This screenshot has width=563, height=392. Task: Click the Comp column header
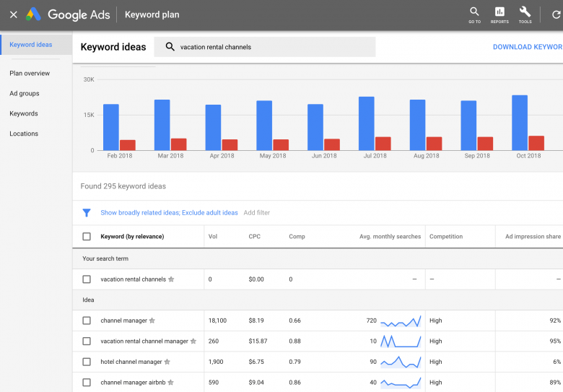click(297, 237)
